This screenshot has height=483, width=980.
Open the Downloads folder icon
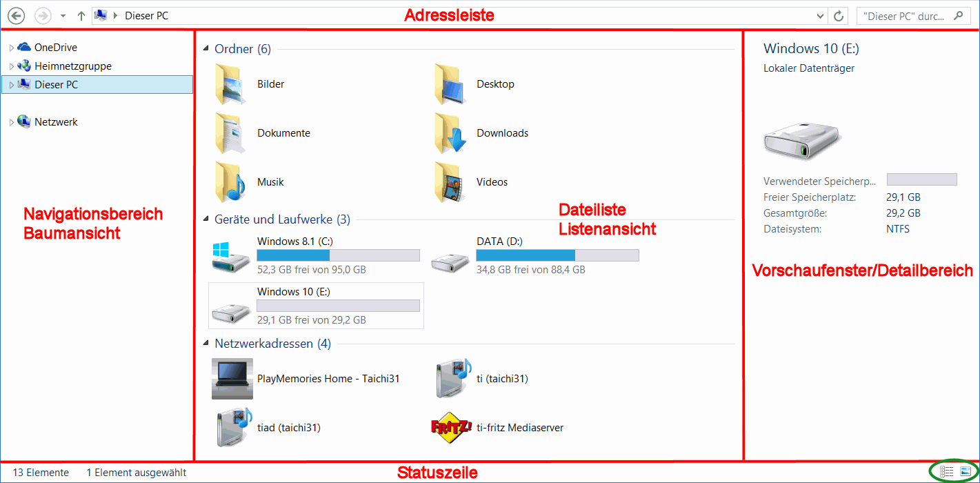[x=450, y=133]
